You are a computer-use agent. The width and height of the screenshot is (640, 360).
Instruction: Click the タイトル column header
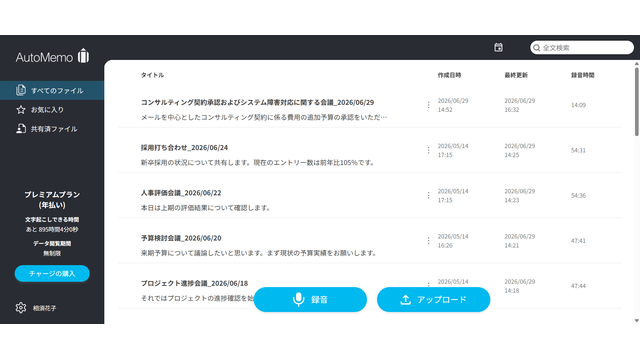(x=152, y=75)
